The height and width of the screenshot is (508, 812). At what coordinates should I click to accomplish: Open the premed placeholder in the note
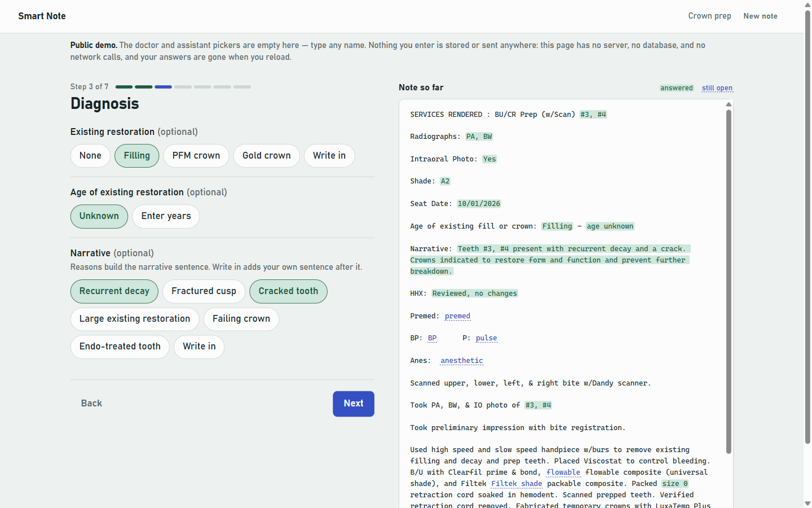[457, 316]
